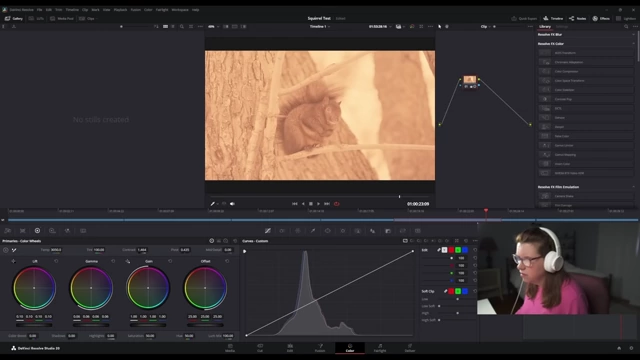Open the Qualifier eyedropper palette icon
Image resolution: width=640 pixels, height=360 pixels.
tap(313, 231)
